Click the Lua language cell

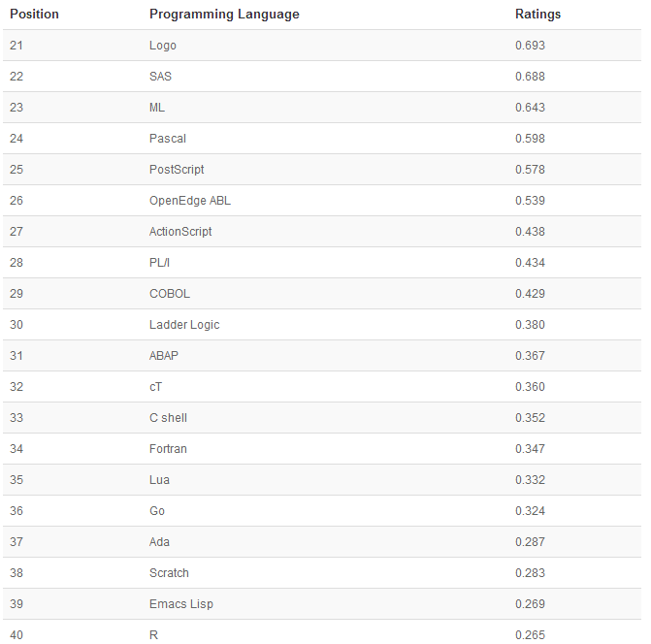point(159,480)
